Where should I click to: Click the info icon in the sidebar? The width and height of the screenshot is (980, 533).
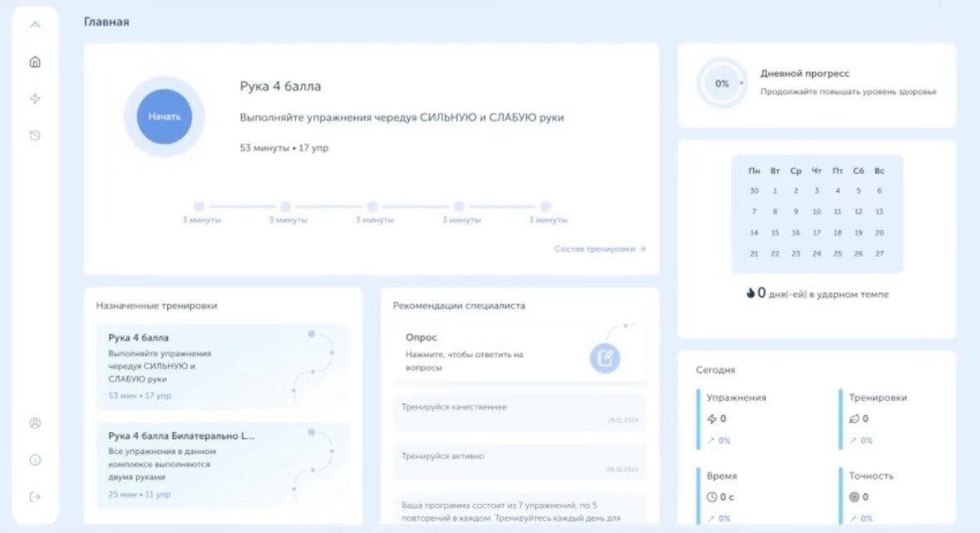pyautogui.click(x=34, y=459)
